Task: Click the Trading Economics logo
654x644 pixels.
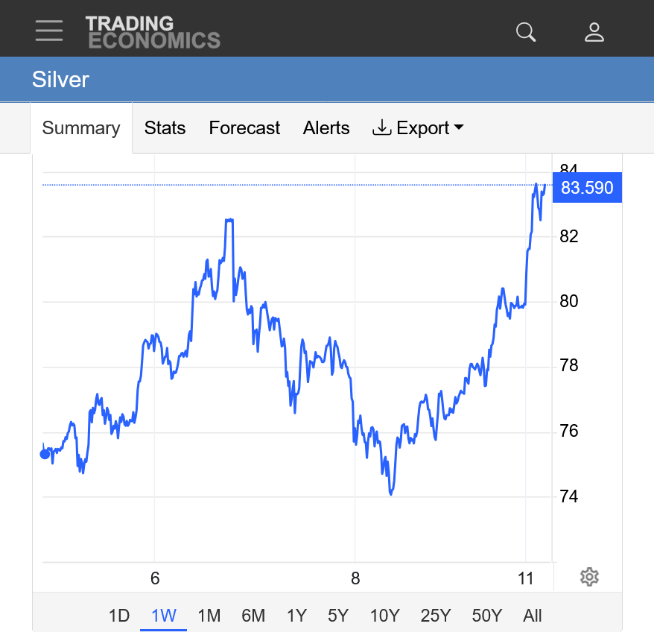Action: coord(153,32)
